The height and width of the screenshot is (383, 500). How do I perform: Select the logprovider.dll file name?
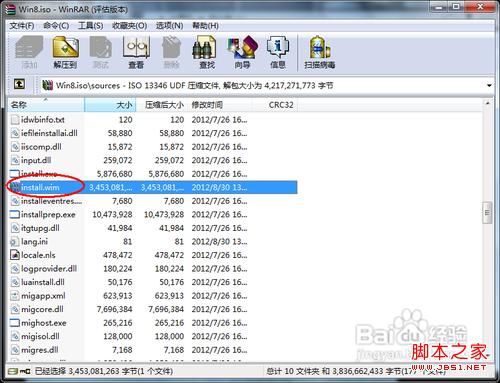click(49, 269)
